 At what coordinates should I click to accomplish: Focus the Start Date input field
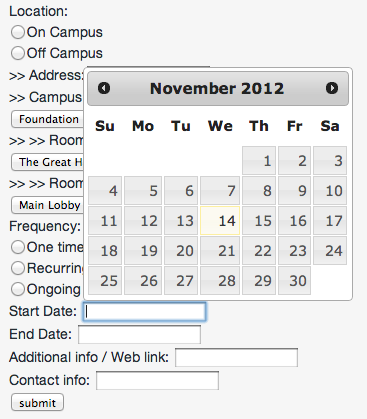click(144, 312)
